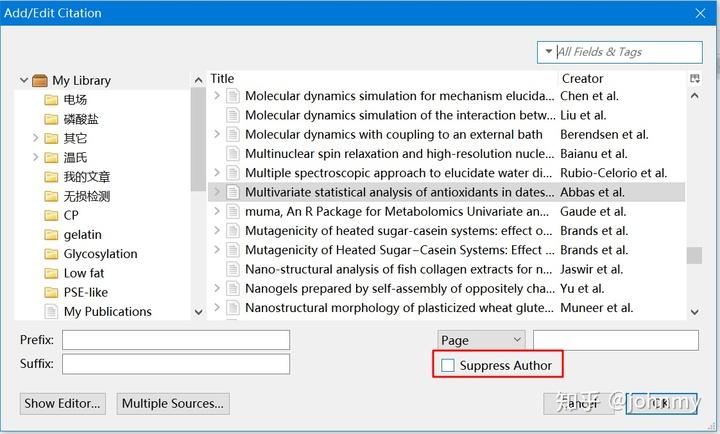Open the search mode dropdown arrow
Image resolution: width=720 pixels, height=434 pixels.
548,51
